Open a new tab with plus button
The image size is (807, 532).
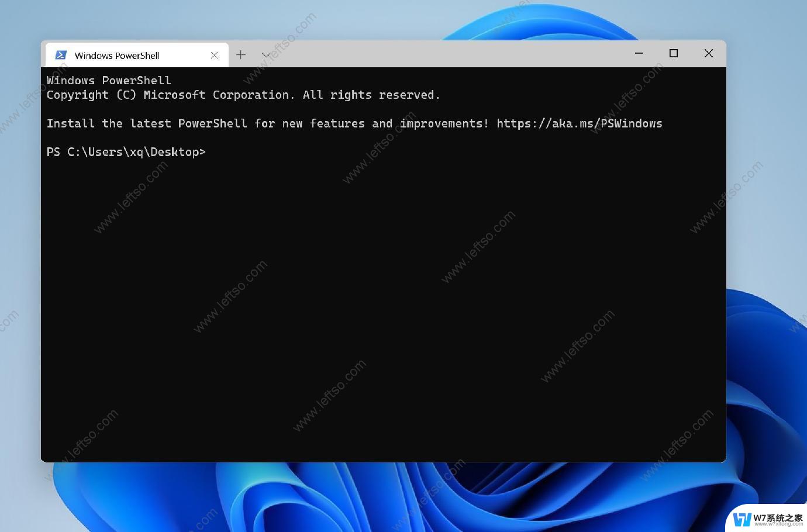[x=241, y=55]
